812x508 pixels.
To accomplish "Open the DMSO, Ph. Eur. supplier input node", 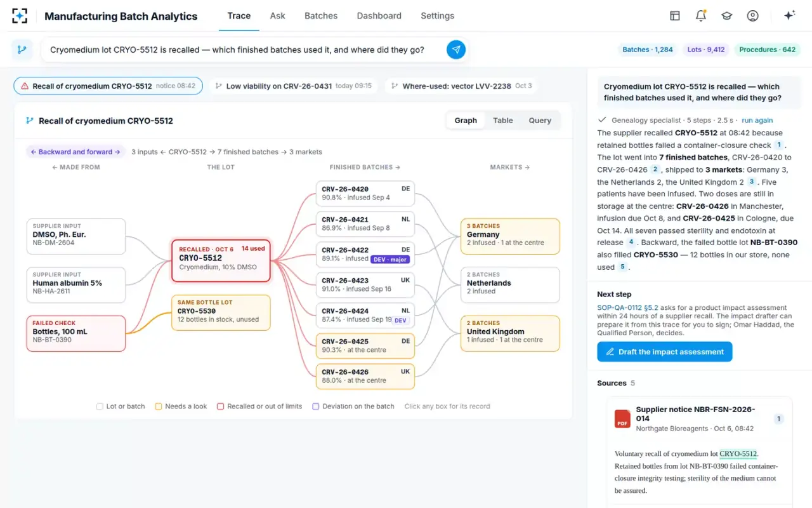I will 76,236.
